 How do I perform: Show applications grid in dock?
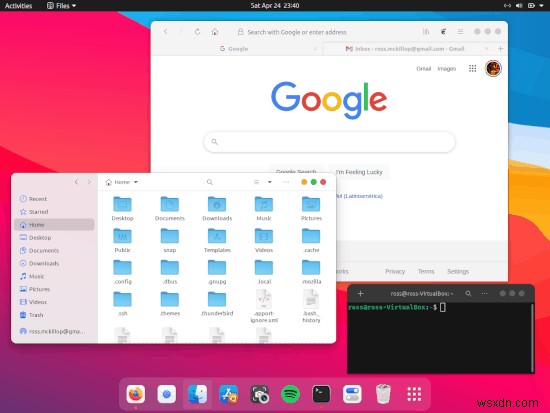click(x=414, y=394)
